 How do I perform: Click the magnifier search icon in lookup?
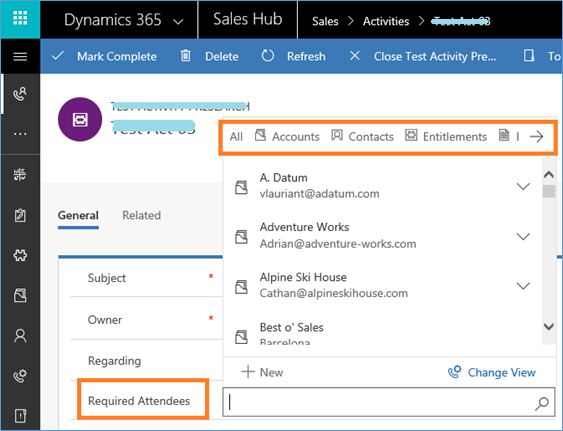click(541, 403)
